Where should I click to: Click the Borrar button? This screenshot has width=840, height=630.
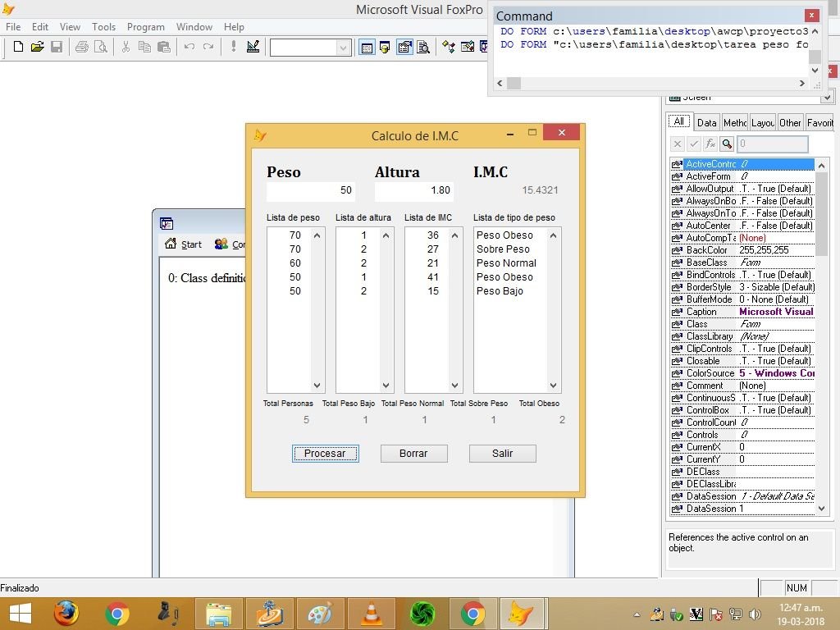pyautogui.click(x=413, y=453)
